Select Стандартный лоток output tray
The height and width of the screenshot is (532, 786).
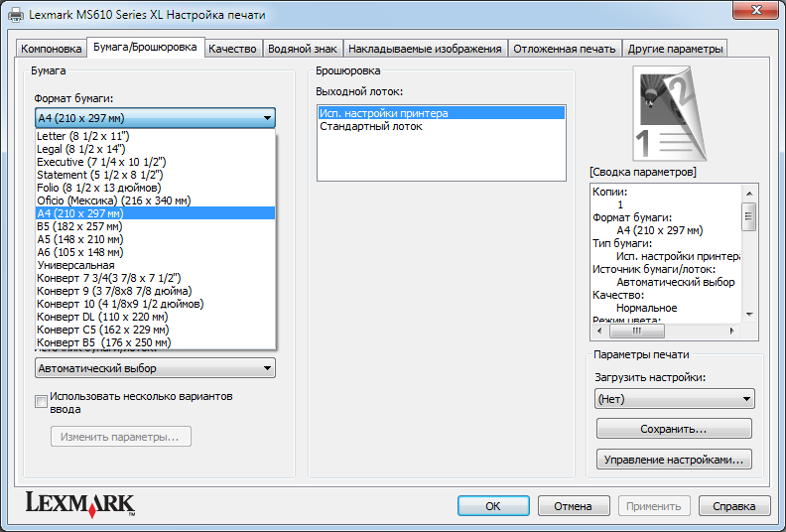pos(441,126)
